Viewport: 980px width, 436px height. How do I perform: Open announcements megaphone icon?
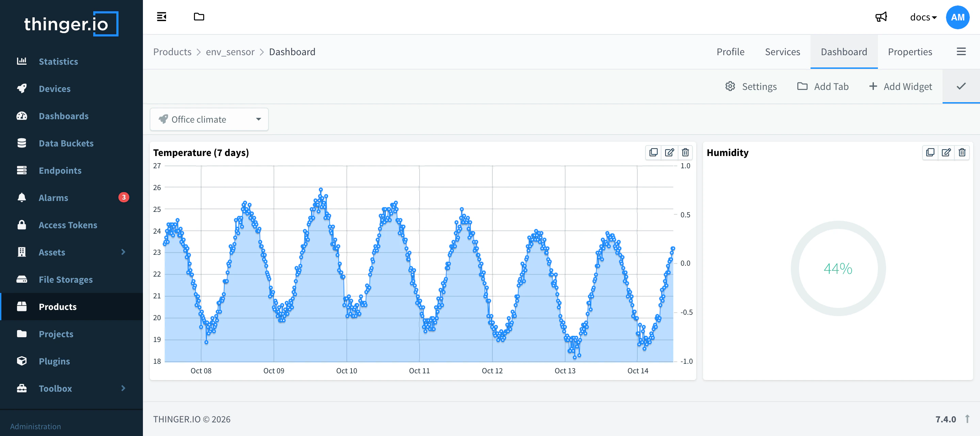[881, 17]
